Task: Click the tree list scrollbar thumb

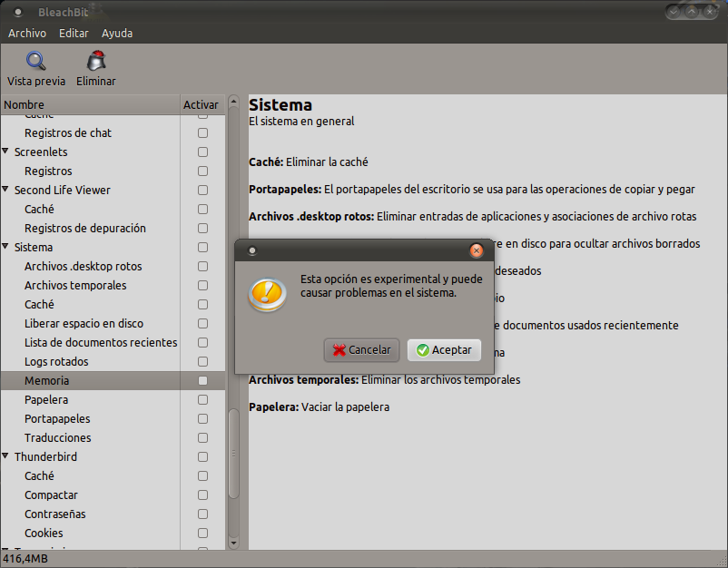Action: pyautogui.click(x=233, y=453)
